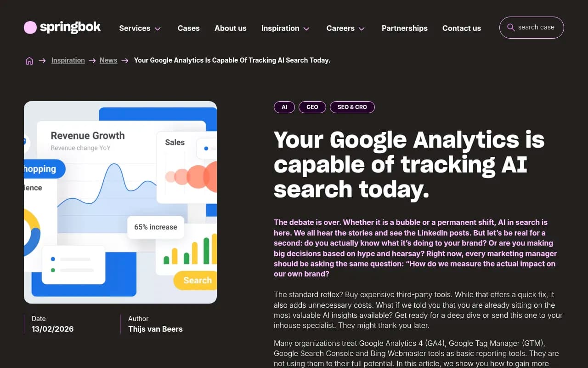Select the AI tag above the headline
588x368 pixels.
(284, 107)
